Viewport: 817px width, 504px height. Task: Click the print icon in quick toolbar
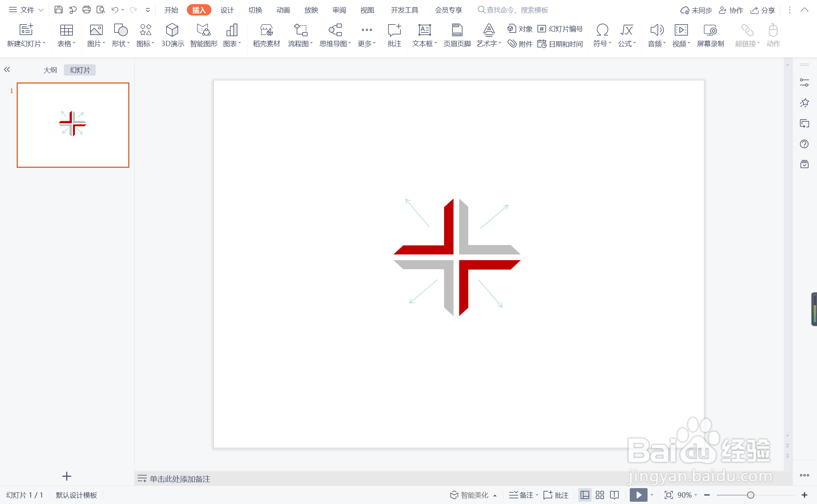pos(87,10)
